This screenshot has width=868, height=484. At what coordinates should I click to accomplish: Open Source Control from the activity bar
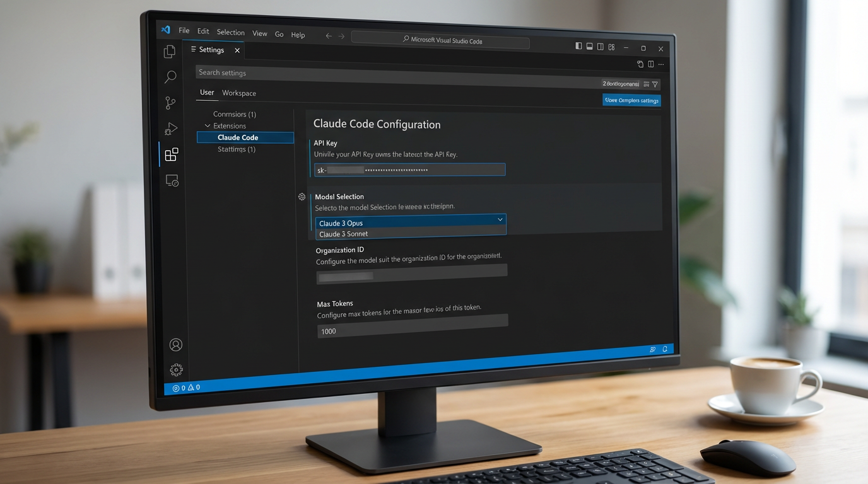(x=169, y=102)
